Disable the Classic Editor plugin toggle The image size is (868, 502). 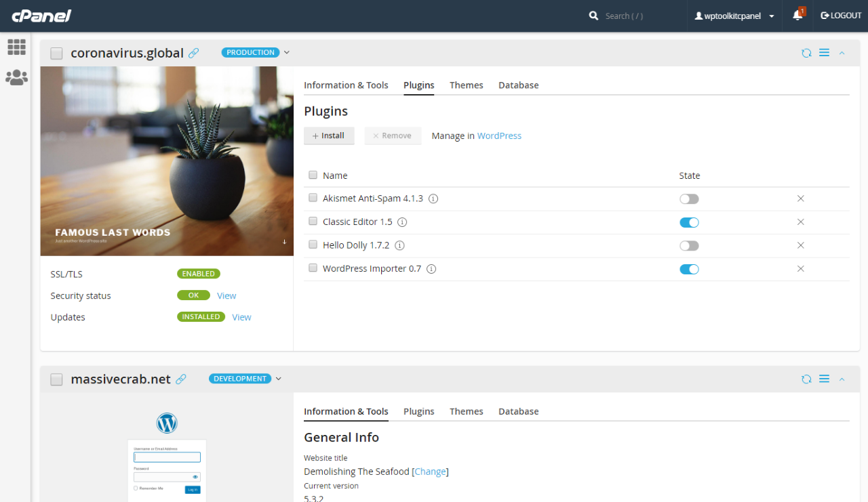click(x=689, y=222)
